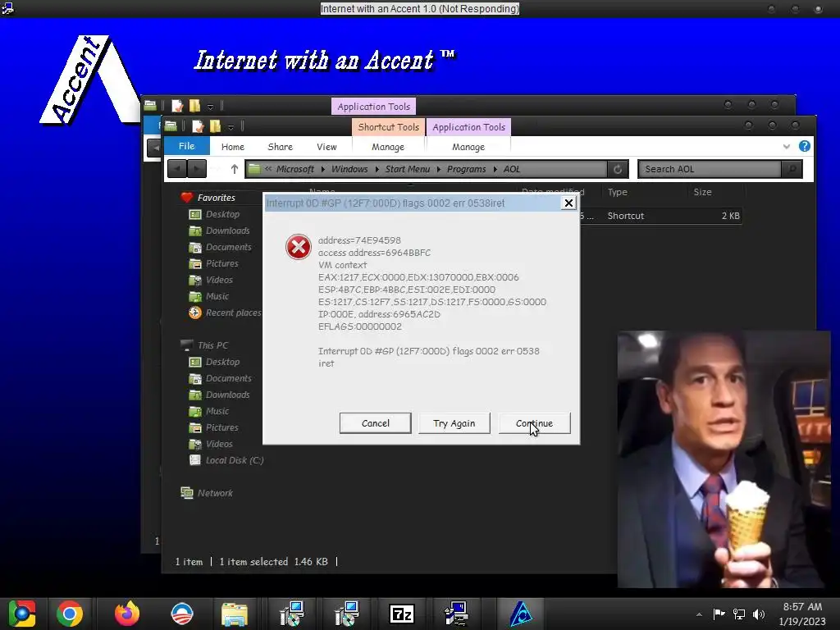Click the Windows segment in the address breadcrumb
The image size is (840, 630).
point(349,169)
